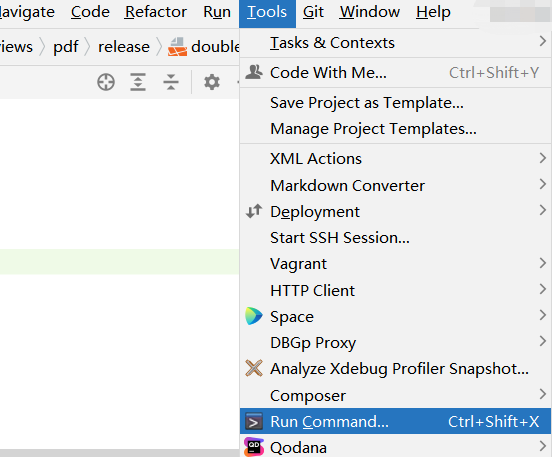Open the Code menu
Viewport: 552px width, 457px height.
pos(90,12)
